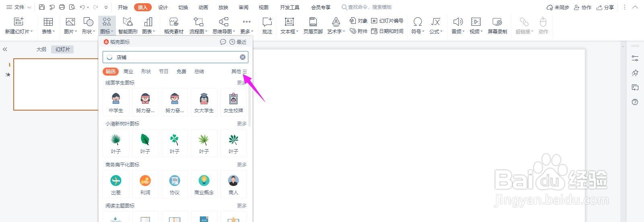
Task: Click the 文本框 text box icon
Action: pyautogui.click(x=289, y=22)
